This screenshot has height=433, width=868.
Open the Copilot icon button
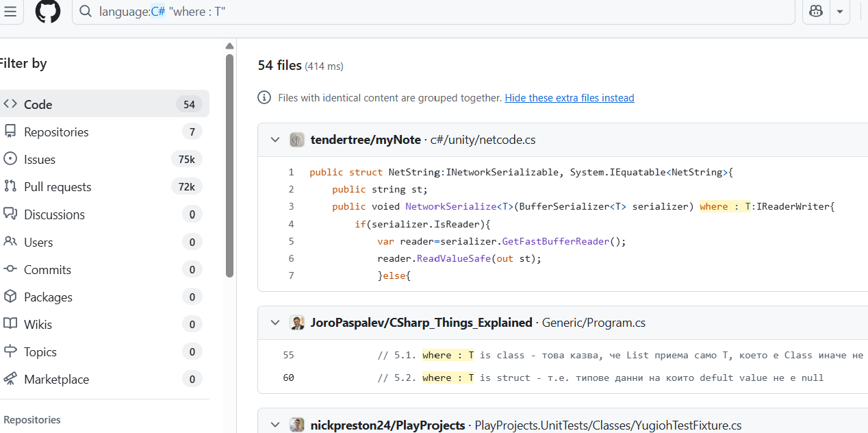[x=816, y=11]
